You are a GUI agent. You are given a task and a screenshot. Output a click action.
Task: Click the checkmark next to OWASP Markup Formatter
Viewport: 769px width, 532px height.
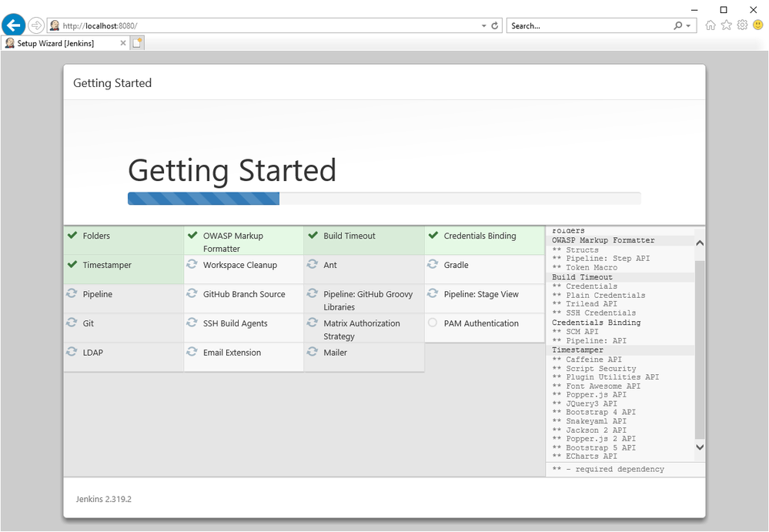pyautogui.click(x=192, y=236)
